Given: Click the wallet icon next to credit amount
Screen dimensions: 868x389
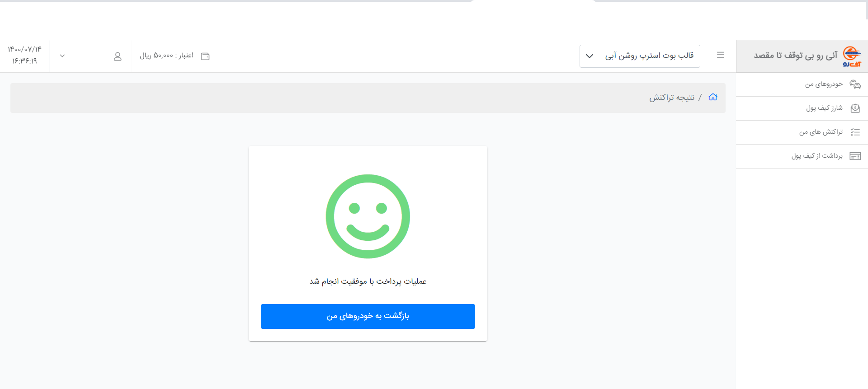Looking at the screenshot, I should [205, 56].
